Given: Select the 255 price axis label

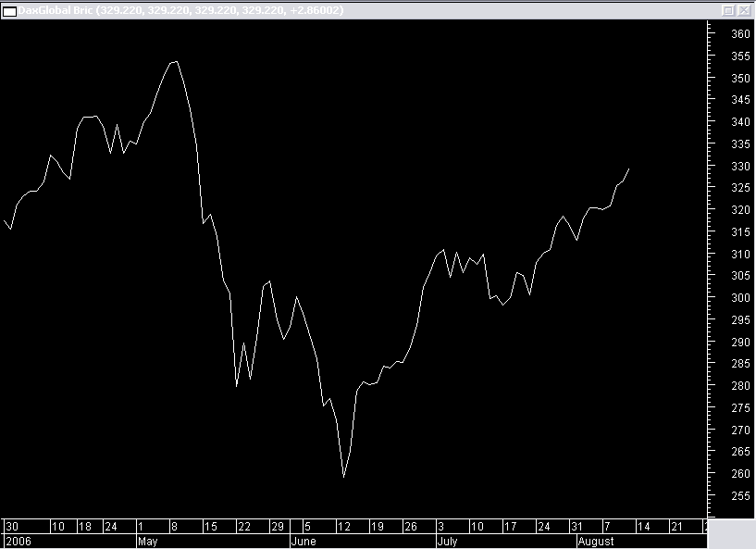Looking at the screenshot, I should tap(740, 496).
